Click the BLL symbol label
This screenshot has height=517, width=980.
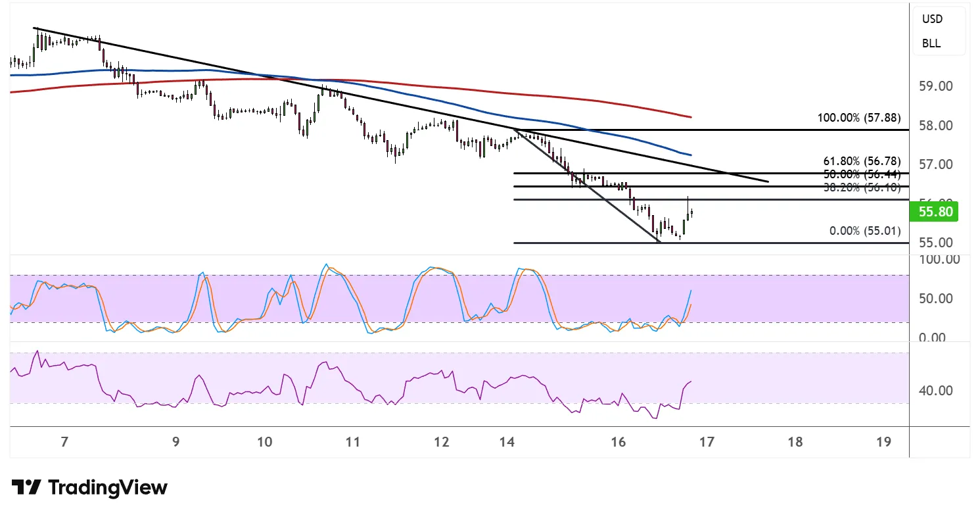(x=931, y=43)
